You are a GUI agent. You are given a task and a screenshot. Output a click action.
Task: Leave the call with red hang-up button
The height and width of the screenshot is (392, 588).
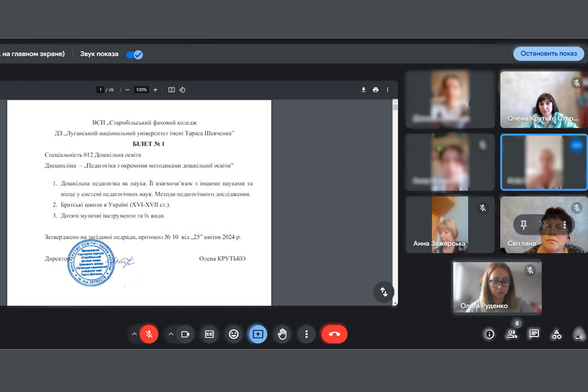[334, 334]
